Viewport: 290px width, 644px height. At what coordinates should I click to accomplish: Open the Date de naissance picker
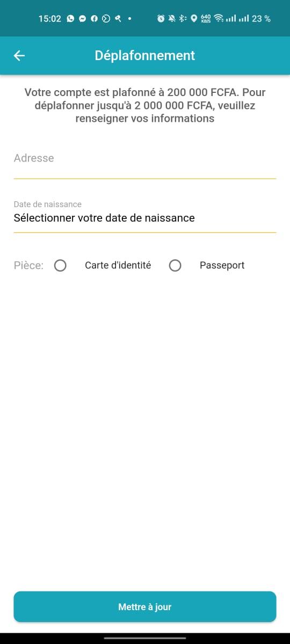pyautogui.click(x=145, y=215)
